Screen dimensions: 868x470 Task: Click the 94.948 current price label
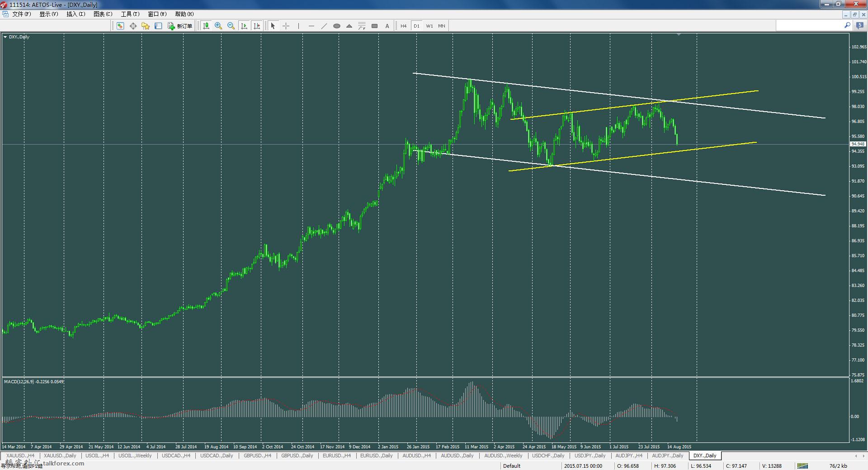[858, 144]
